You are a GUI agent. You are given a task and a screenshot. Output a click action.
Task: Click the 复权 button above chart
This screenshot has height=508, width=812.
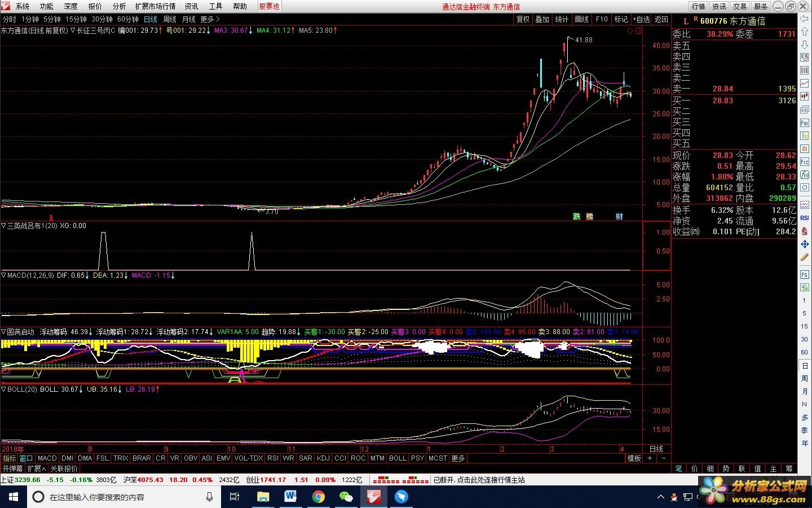[523, 19]
